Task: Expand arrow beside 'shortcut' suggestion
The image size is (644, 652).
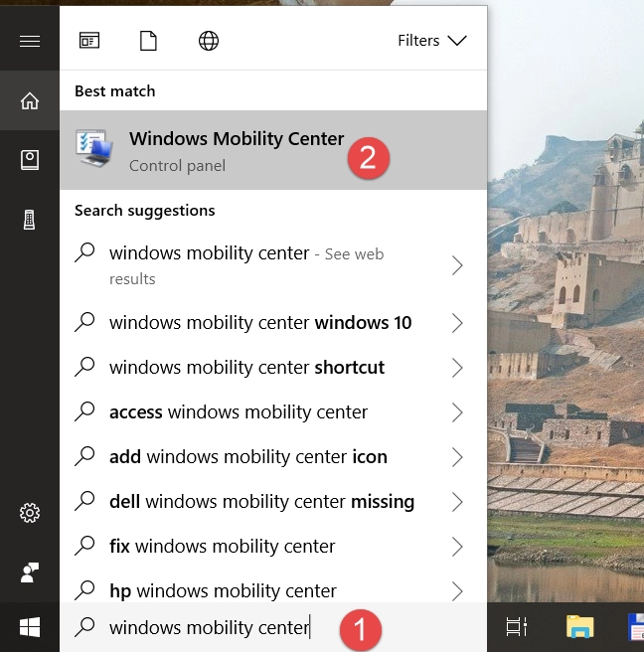Action: pyautogui.click(x=457, y=368)
